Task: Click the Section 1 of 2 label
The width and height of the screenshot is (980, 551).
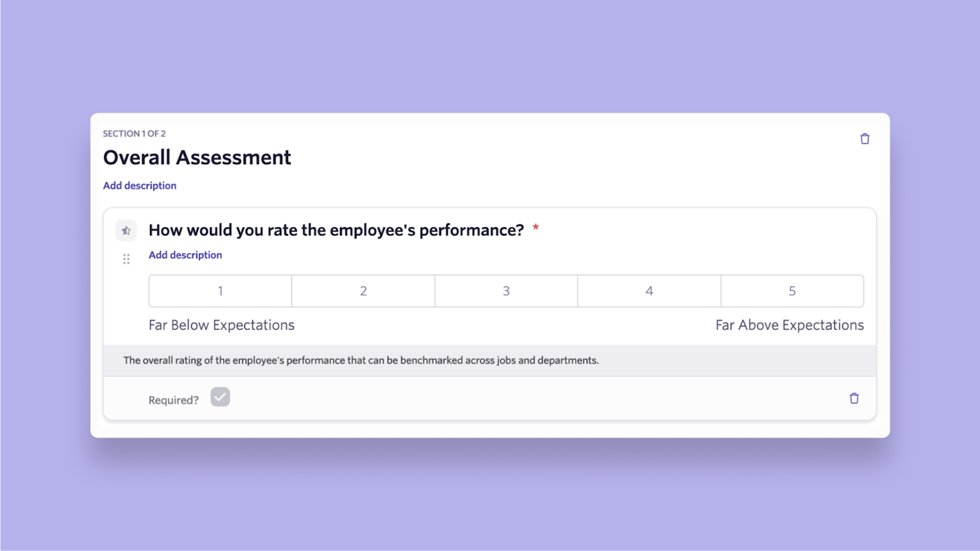Action: (134, 133)
